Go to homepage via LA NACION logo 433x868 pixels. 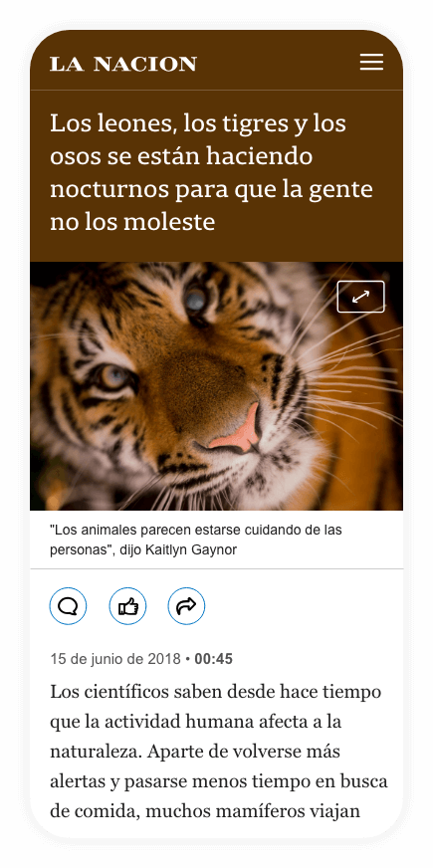point(122,64)
